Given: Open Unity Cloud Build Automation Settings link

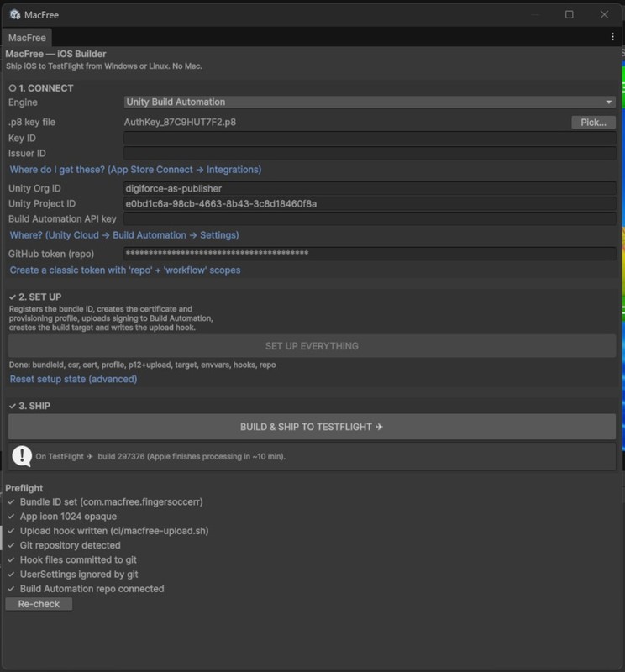Looking at the screenshot, I should [x=124, y=235].
